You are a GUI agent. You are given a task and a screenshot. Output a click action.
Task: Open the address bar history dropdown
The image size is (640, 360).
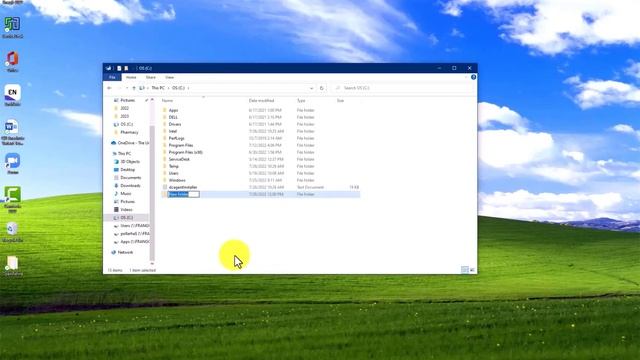[x=311, y=88]
